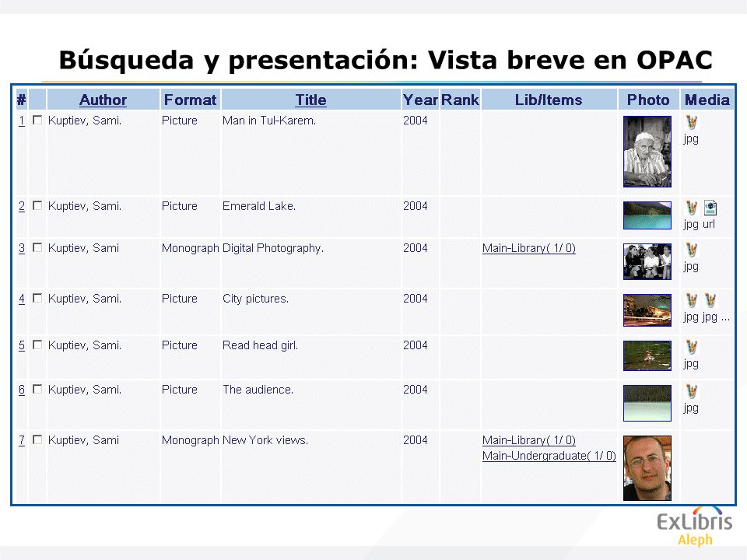Tick the checkbox for Emerald Lake
747x560 pixels.
37,205
